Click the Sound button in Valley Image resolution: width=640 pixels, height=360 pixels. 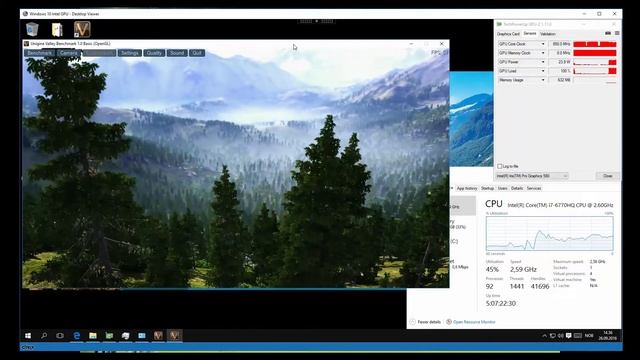pyautogui.click(x=177, y=53)
